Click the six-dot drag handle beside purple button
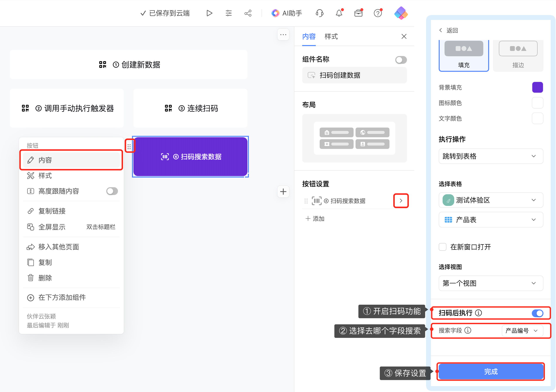 click(x=129, y=146)
